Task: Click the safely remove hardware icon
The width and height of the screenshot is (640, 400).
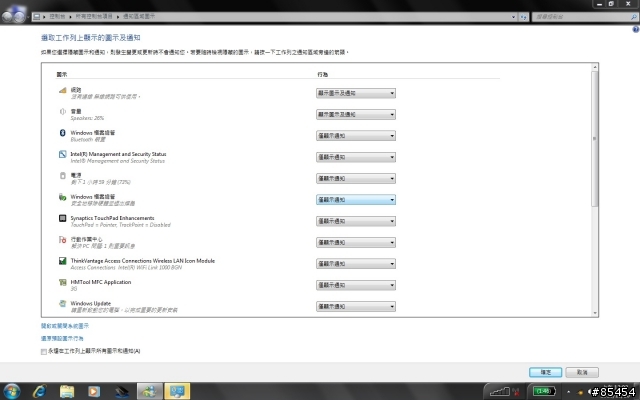Action: pos(62,197)
